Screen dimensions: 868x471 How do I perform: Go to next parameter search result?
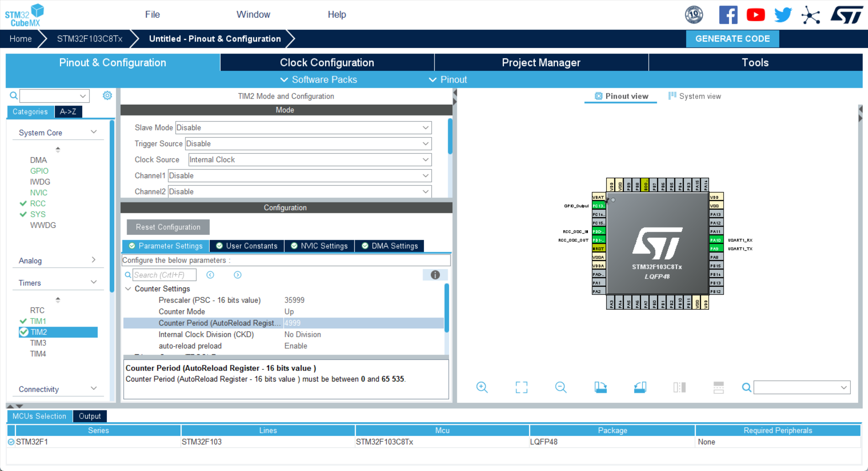pyautogui.click(x=238, y=275)
